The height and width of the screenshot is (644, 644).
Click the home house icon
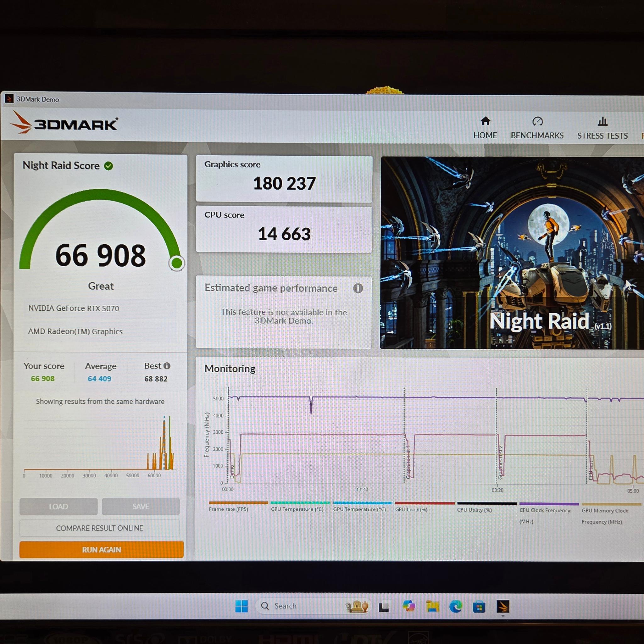coord(485,121)
